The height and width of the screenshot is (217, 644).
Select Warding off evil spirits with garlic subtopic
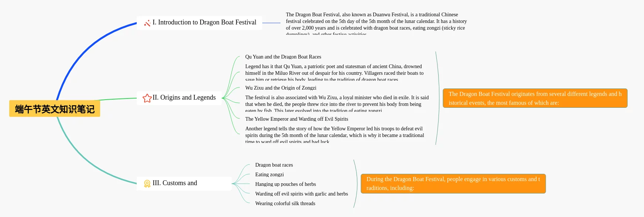coord(301,194)
